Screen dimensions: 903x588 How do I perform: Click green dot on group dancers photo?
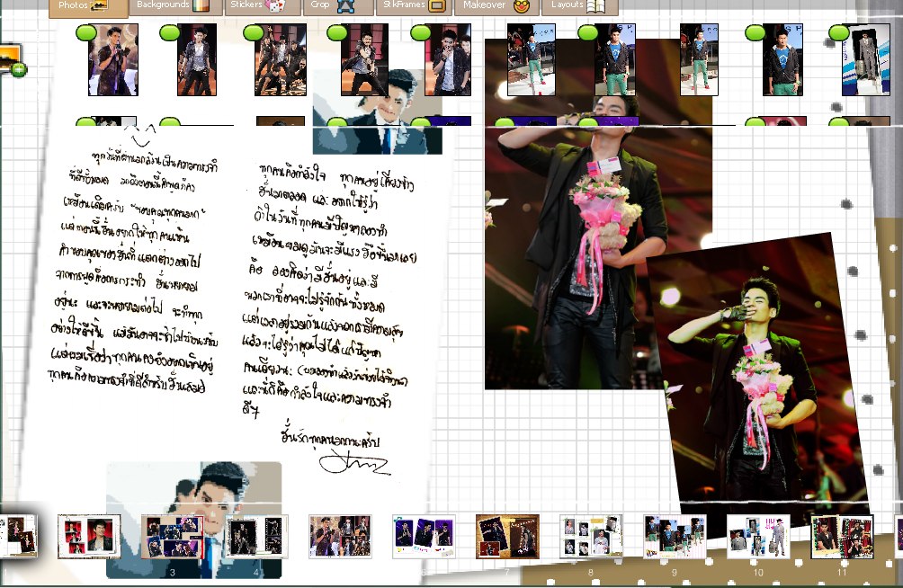click(254, 32)
